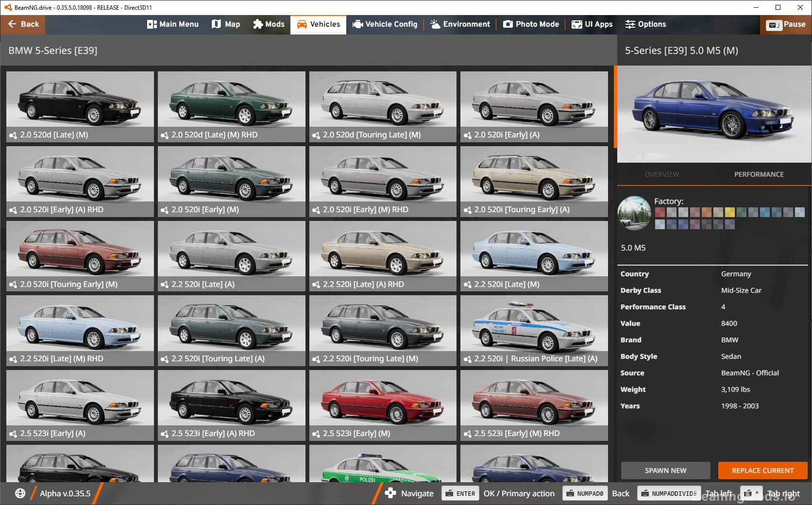Select the purple factory color in second row
Viewport: 812px width, 505px height.
tap(694, 224)
